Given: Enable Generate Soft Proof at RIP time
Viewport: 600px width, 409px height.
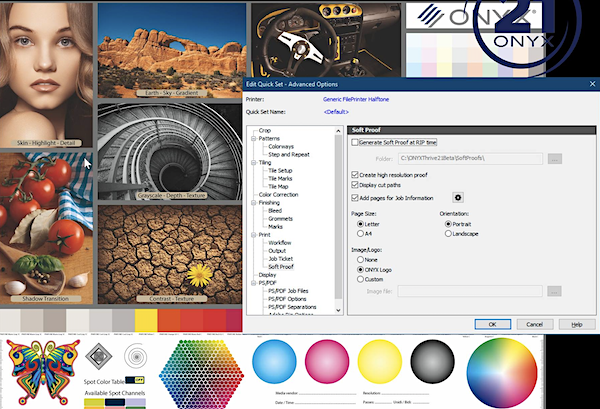Looking at the screenshot, I should click(355, 142).
